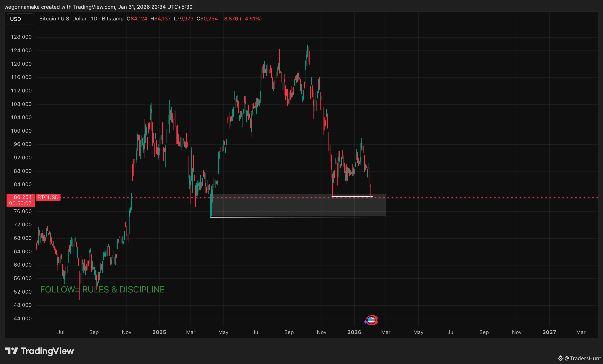Click the high value H84,137

click(x=160, y=18)
